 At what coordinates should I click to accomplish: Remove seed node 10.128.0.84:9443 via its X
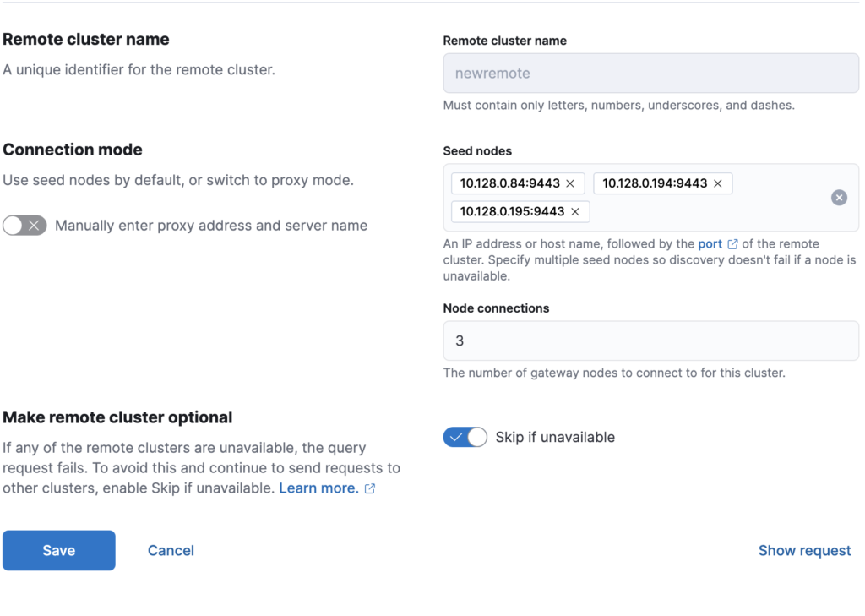[570, 183]
